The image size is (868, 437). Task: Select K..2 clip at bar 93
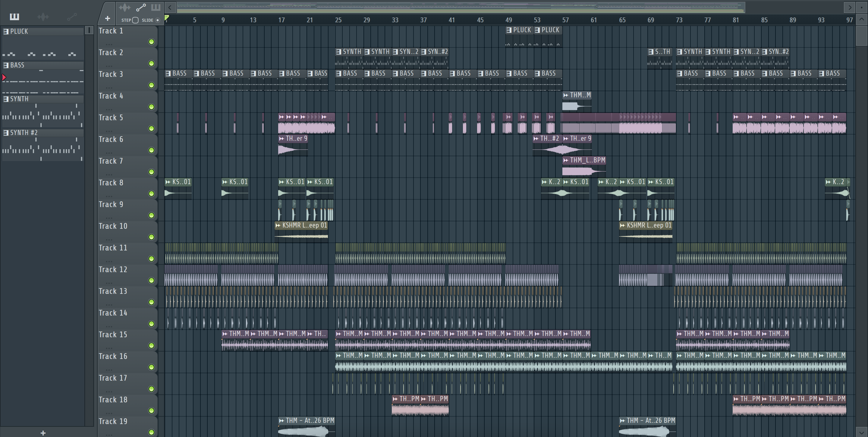[x=836, y=188]
